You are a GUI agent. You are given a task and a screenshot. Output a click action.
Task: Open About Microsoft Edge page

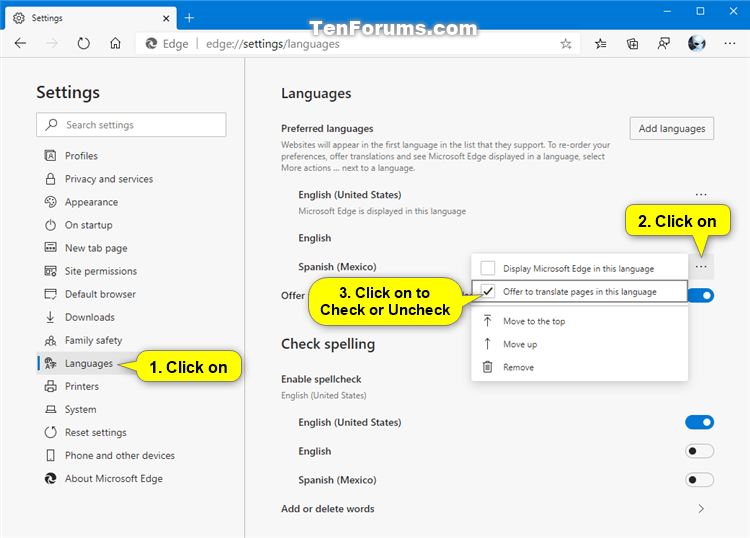pos(114,478)
